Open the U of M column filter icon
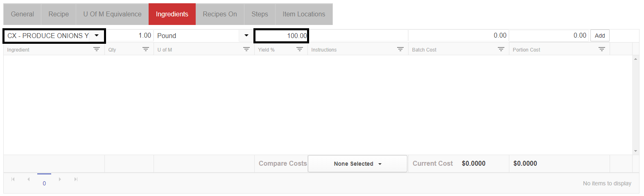The image size is (644, 196). pyautogui.click(x=246, y=49)
